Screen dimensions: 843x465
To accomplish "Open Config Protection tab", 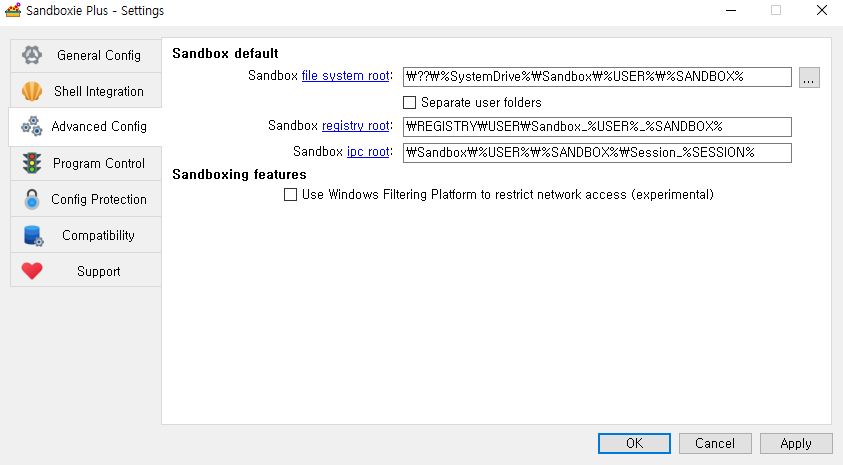I will (x=85, y=199).
